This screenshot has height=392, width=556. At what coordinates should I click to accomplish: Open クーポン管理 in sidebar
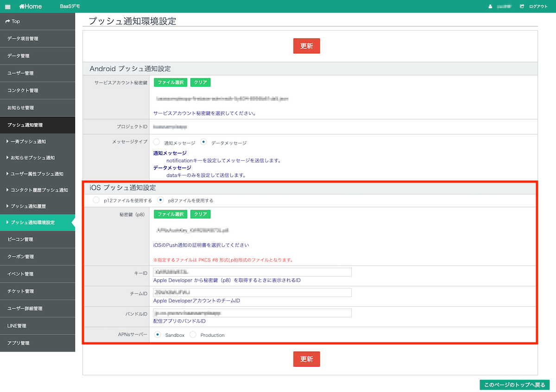[38, 257]
